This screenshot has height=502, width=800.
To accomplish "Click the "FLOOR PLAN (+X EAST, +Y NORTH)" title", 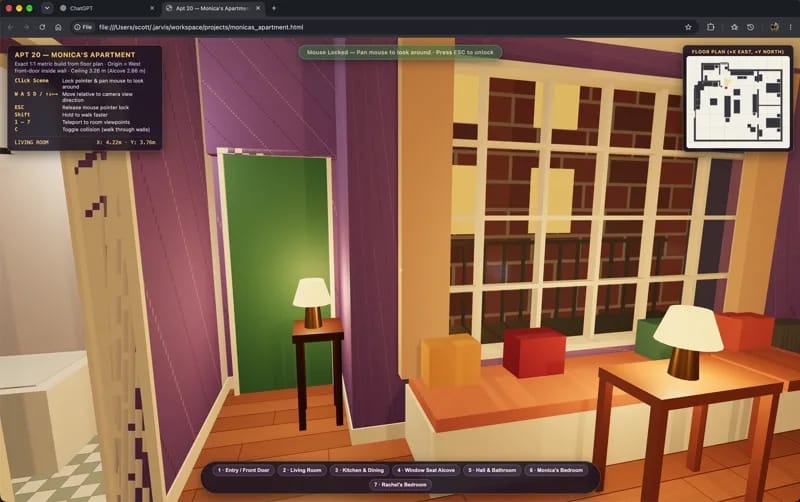I will tap(737, 52).
